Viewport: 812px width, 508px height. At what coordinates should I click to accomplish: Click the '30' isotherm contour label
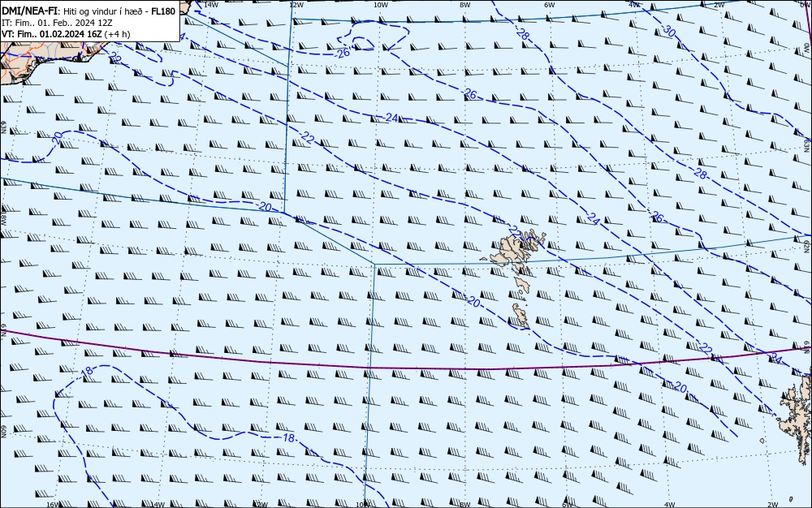pos(669,32)
